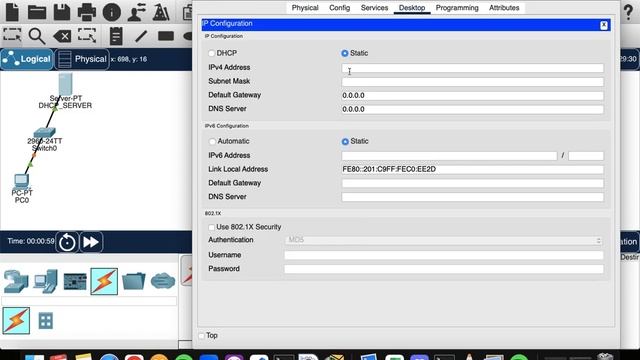This screenshot has height=360, width=640.
Task: Switch to the Programming tab
Action: pyautogui.click(x=457, y=8)
